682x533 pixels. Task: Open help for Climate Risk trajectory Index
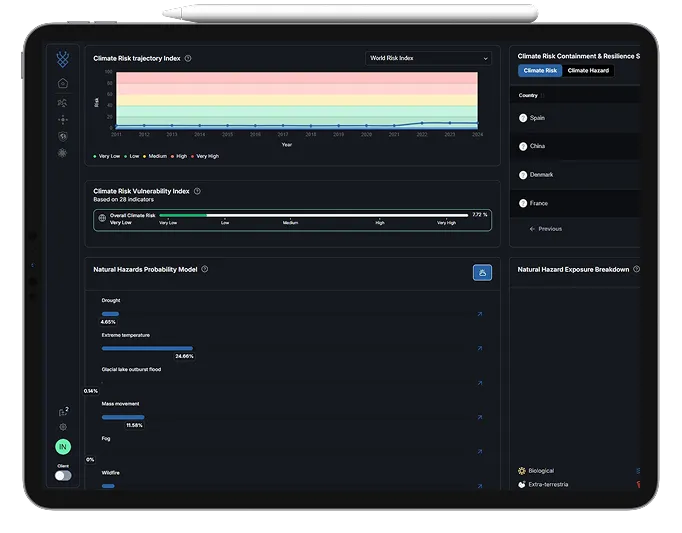pos(188,58)
